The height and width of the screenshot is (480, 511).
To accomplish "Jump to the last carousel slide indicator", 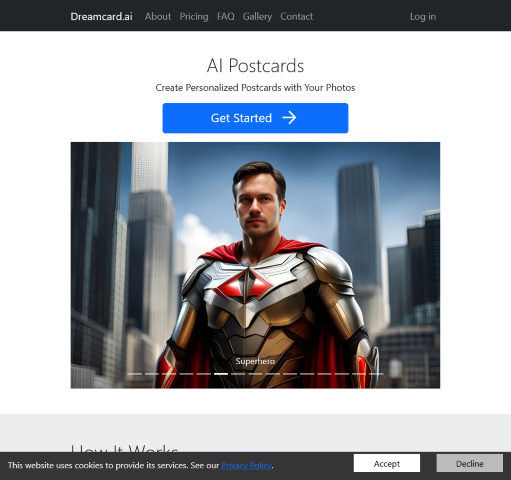I will click(376, 374).
